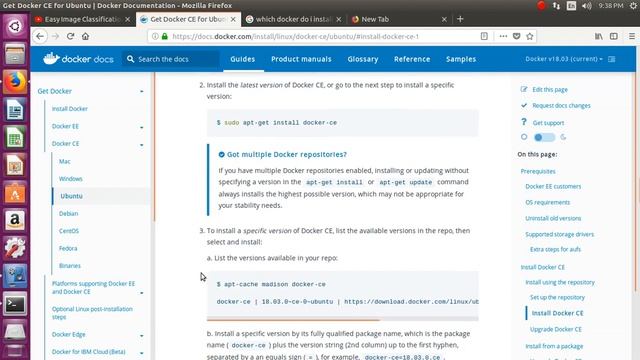Open the network indicator in top panel
The width and height of the screenshot is (640, 360).
556,6
